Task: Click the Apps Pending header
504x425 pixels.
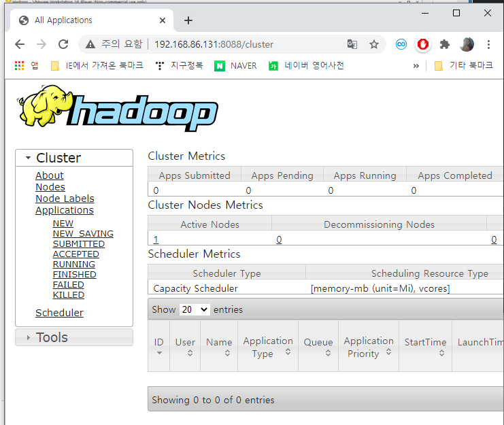Action: point(282,175)
